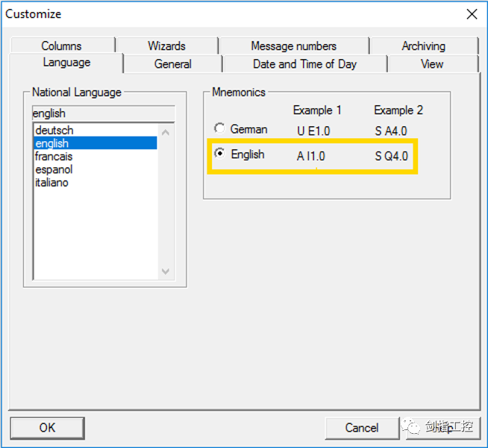Select italiano in the language list
The image size is (488, 448).
click(51, 182)
